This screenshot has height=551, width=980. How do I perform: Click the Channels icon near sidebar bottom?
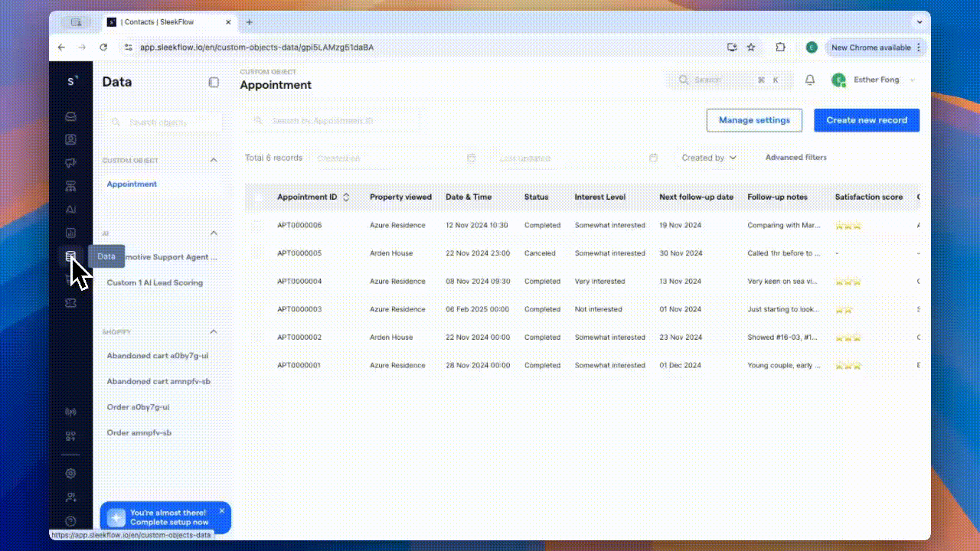click(x=70, y=411)
